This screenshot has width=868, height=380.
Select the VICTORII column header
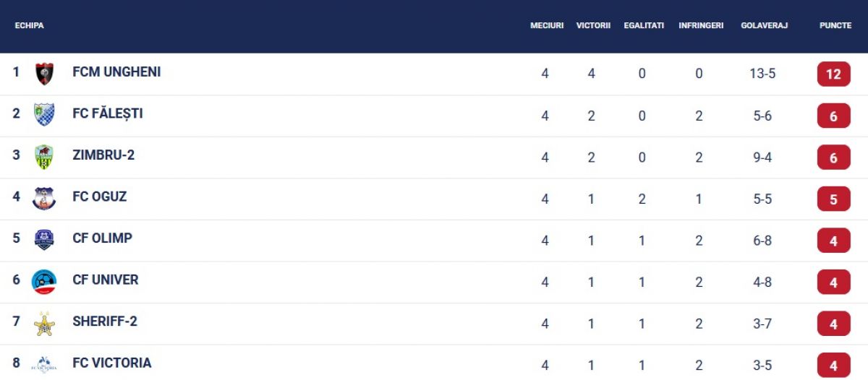point(593,25)
